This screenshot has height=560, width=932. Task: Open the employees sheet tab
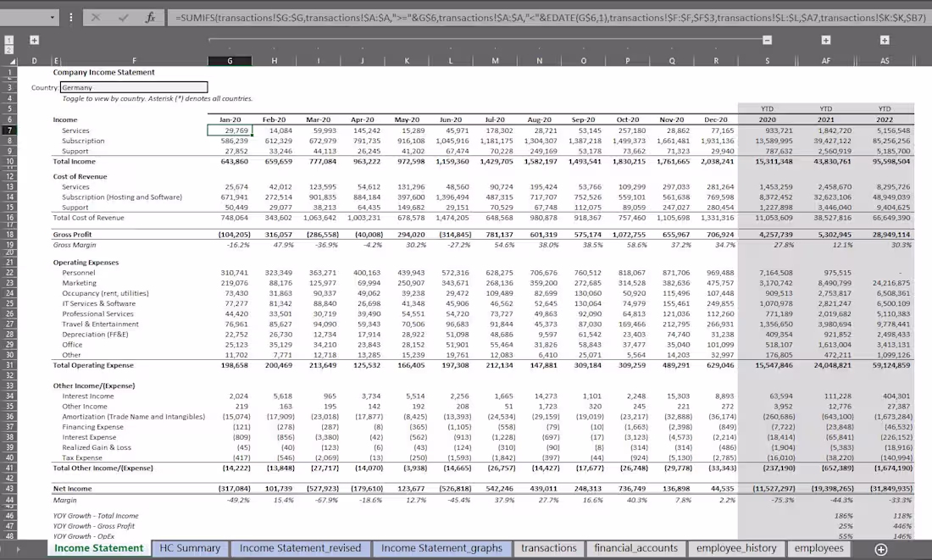pos(818,548)
